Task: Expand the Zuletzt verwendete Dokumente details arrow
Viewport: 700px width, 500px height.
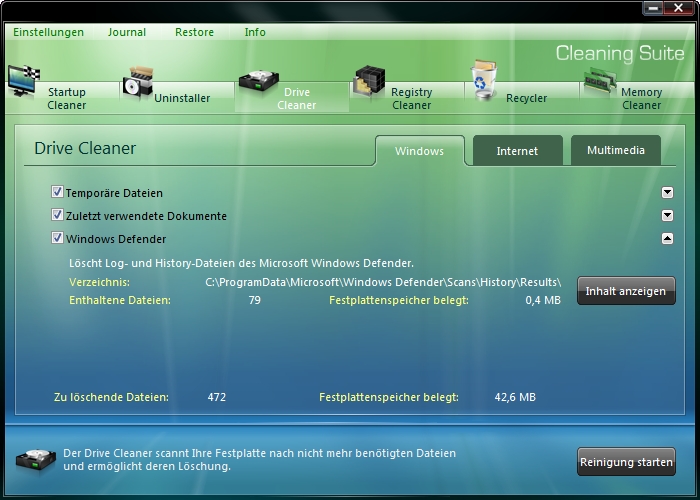Action: [x=667, y=215]
